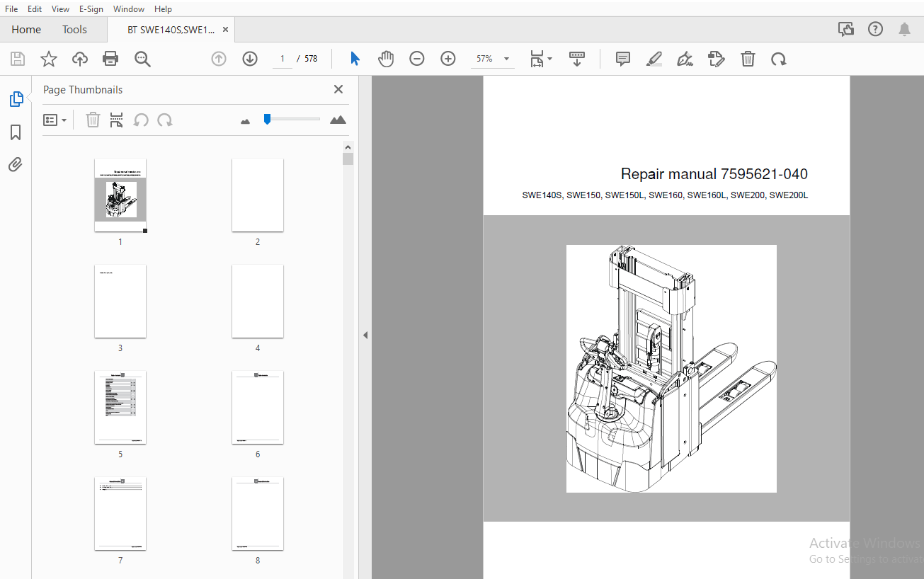Image resolution: width=924 pixels, height=579 pixels.
Task: Select page 3 thumbnail
Action: click(120, 301)
